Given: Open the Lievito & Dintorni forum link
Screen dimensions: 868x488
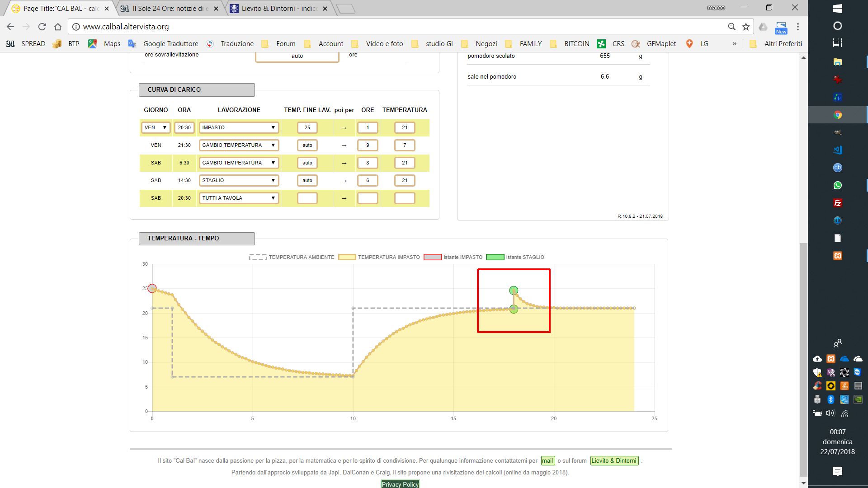Looking at the screenshot, I should pos(614,461).
